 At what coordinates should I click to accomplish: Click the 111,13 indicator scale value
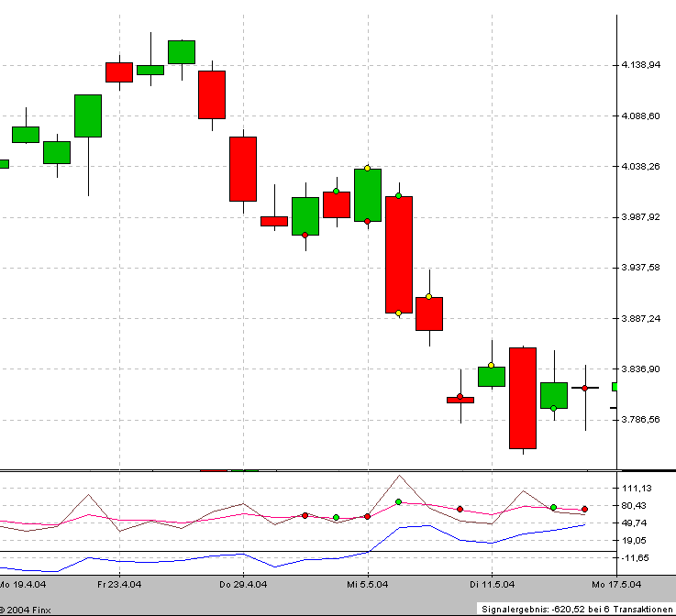pyautogui.click(x=637, y=488)
